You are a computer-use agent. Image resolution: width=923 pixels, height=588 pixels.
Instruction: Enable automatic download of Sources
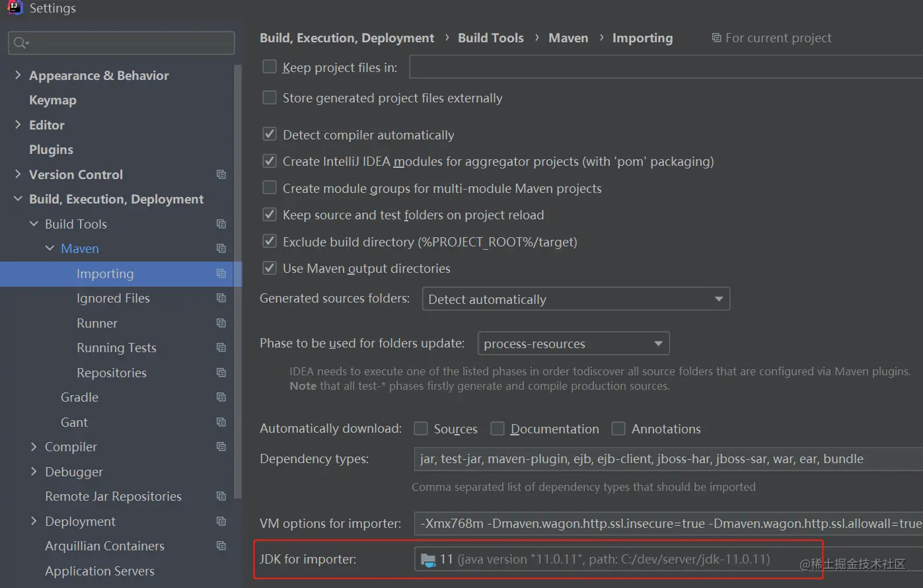click(421, 429)
